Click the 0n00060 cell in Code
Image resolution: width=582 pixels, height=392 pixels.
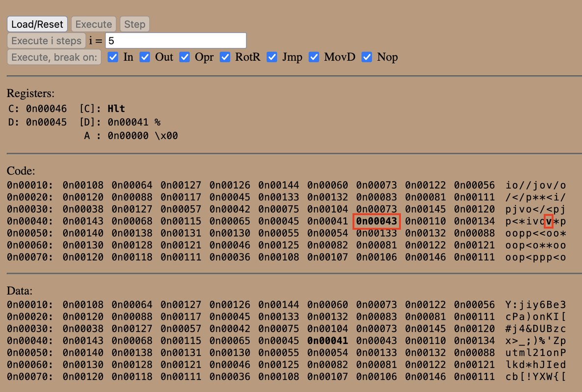[328, 185]
